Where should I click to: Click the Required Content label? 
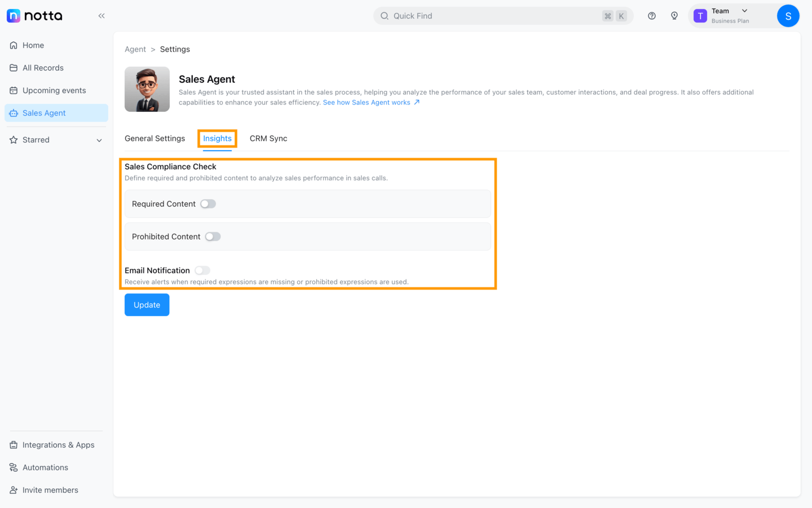point(164,204)
